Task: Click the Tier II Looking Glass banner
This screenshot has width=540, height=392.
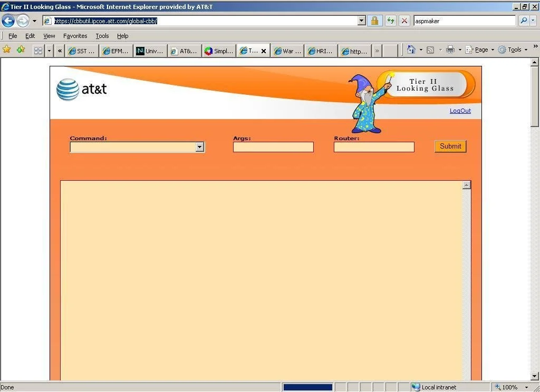Action: 426,85
